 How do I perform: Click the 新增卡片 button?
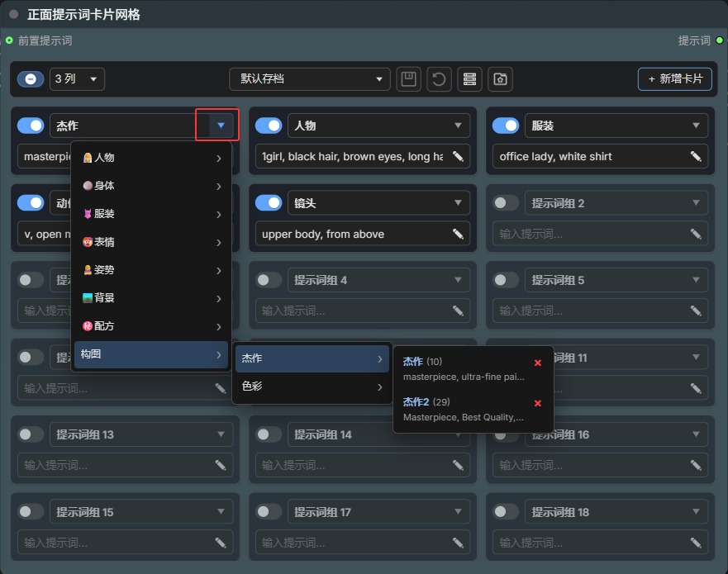point(674,79)
